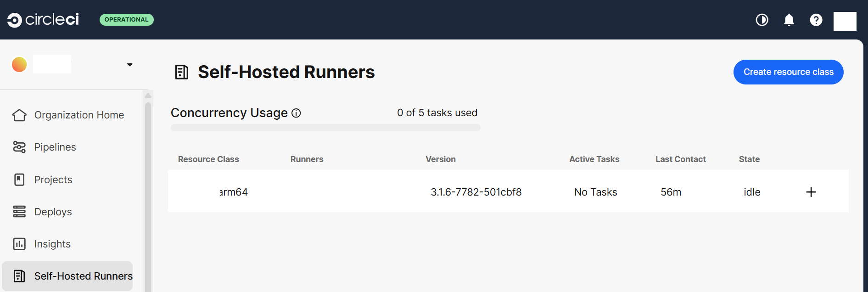Click the Last Contact column header
This screenshot has height=292, width=868.
coord(681,159)
